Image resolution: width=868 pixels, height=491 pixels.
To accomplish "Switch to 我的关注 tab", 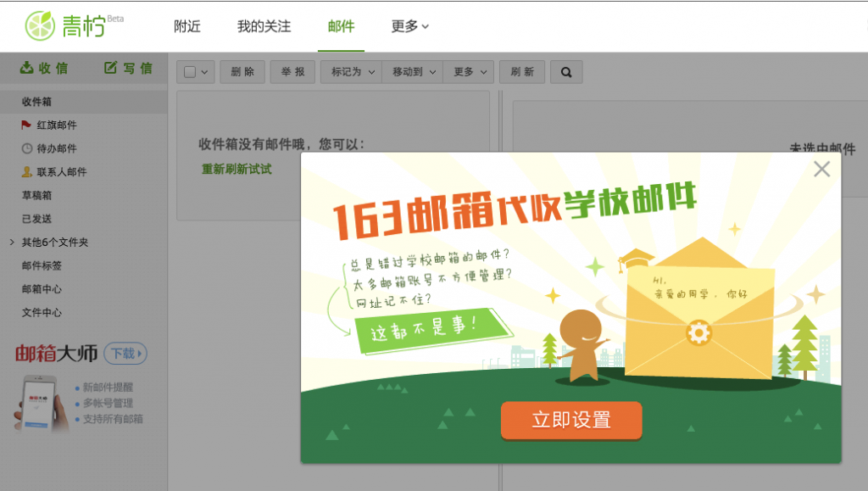I will (x=264, y=26).
